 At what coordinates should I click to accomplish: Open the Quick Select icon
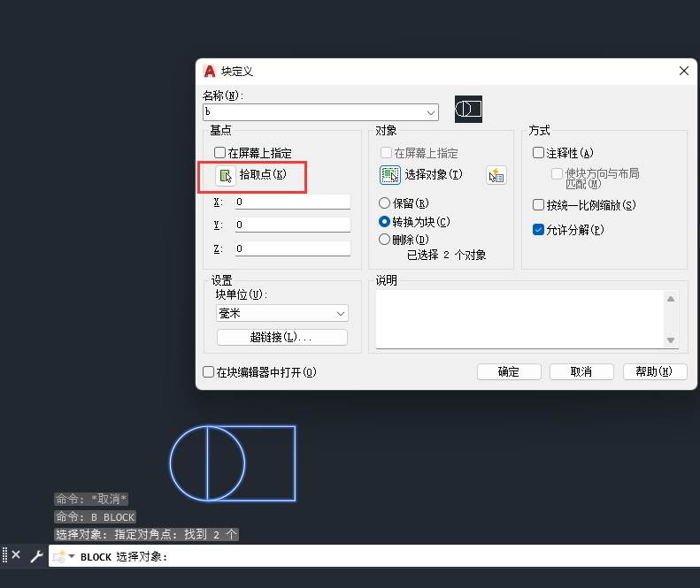496,175
